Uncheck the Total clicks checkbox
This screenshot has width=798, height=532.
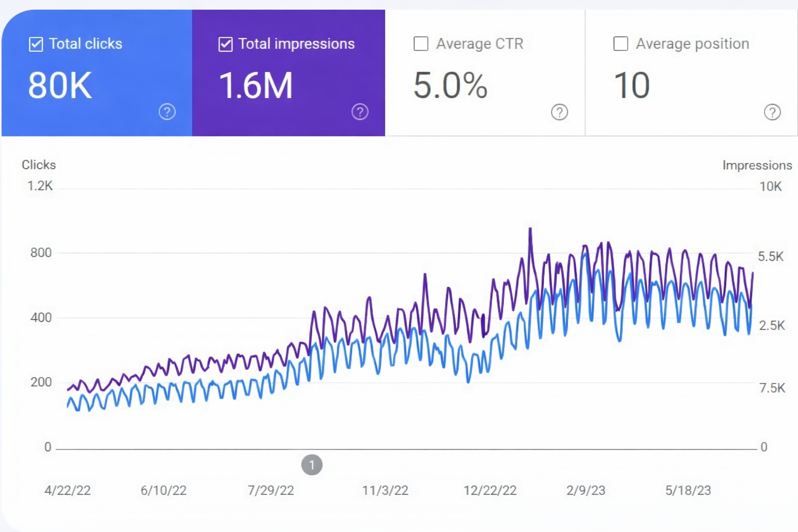click(x=36, y=44)
